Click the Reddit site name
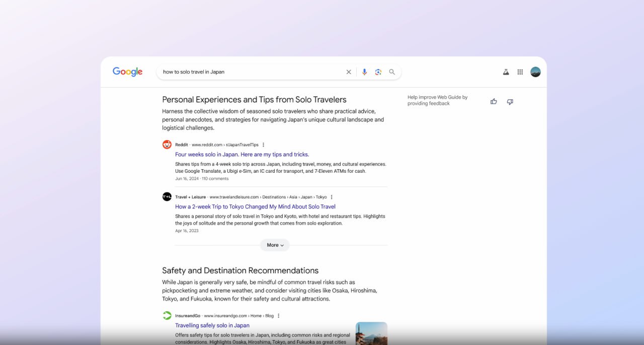This screenshot has width=644, height=345. point(181,145)
